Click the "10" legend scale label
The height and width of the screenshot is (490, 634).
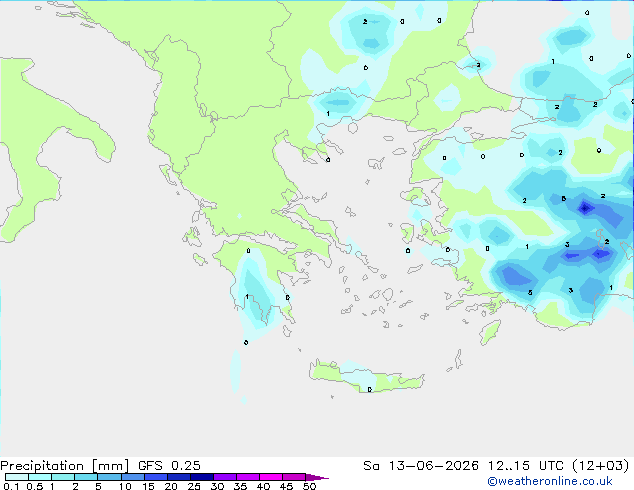(x=125, y=486)
